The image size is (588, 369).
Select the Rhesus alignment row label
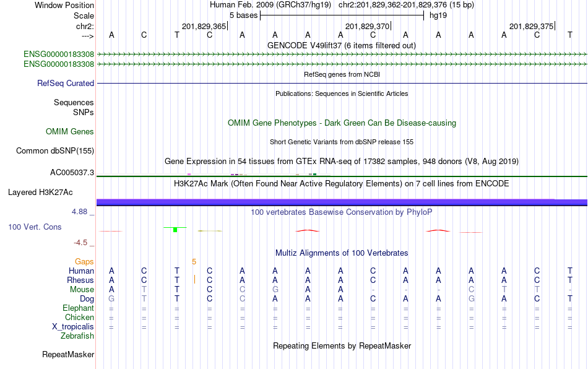point(80,280)
